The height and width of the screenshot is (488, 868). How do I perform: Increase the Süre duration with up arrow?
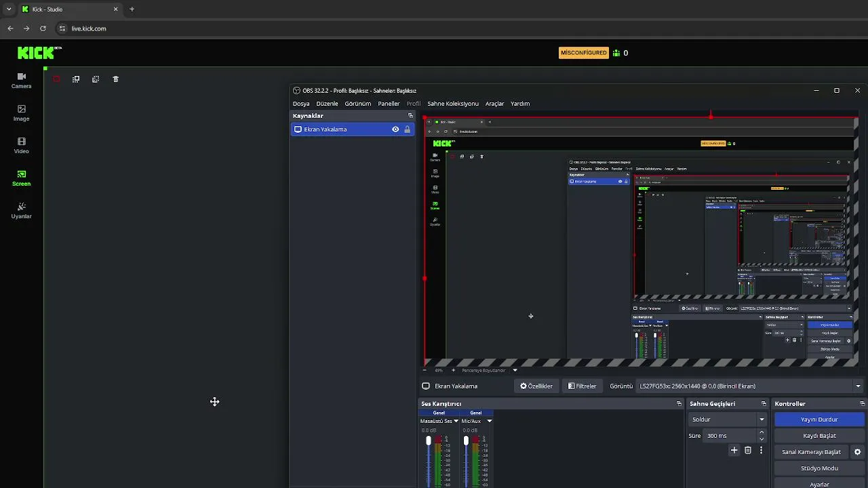[x=762, y=432]
